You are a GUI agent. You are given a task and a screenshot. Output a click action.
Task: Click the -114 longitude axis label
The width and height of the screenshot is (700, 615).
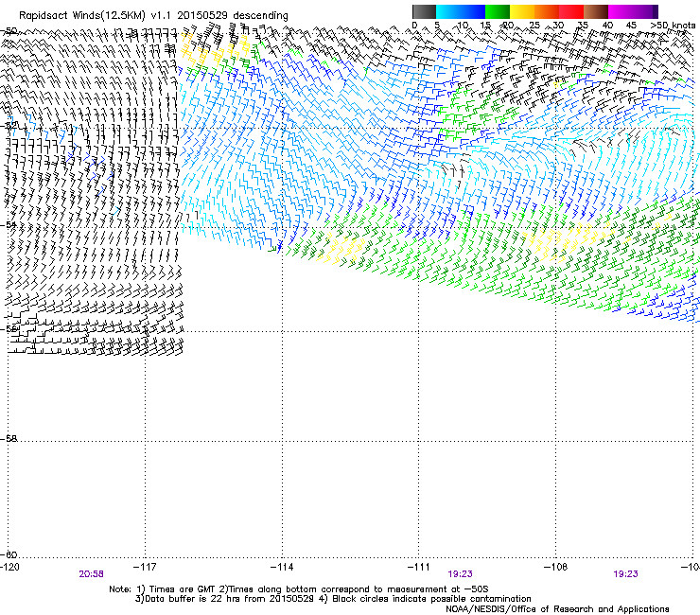pos(282,567)
